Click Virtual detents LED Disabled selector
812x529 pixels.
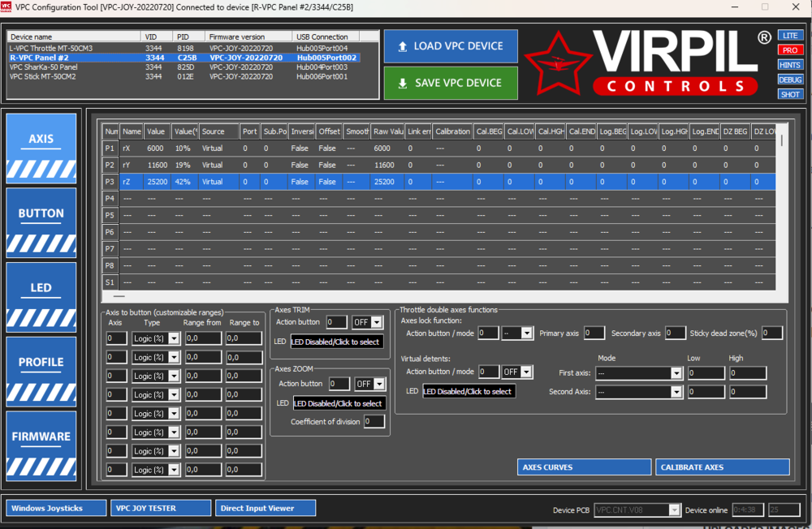pos(469,391)
